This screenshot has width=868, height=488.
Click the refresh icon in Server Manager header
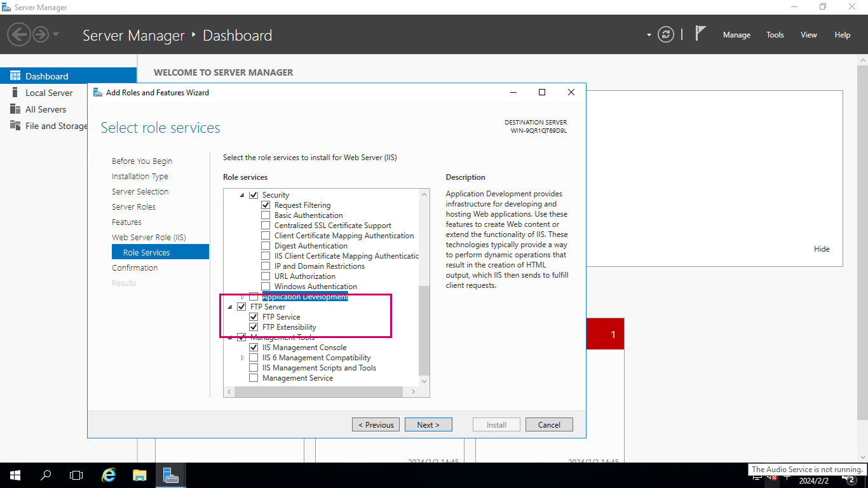tap(665, 34)
